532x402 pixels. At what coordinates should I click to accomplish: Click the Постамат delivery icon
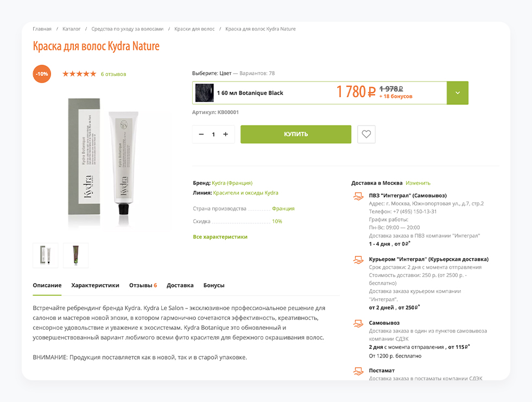pos(358,372)
